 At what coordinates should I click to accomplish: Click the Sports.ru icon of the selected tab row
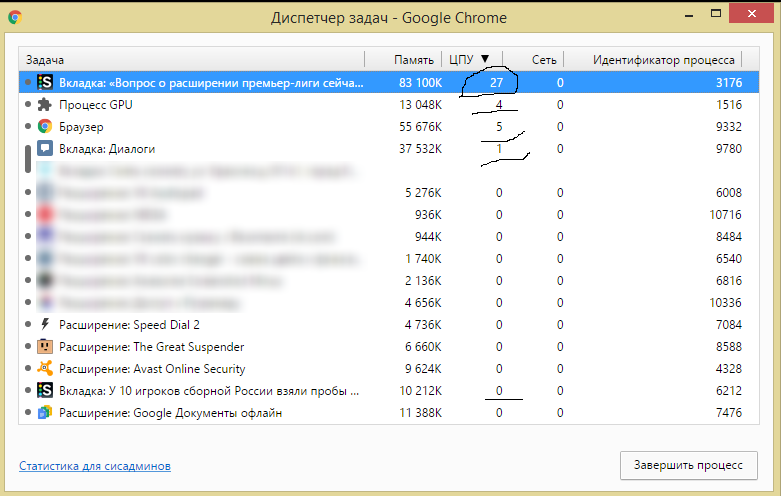[x=45, y=82]
